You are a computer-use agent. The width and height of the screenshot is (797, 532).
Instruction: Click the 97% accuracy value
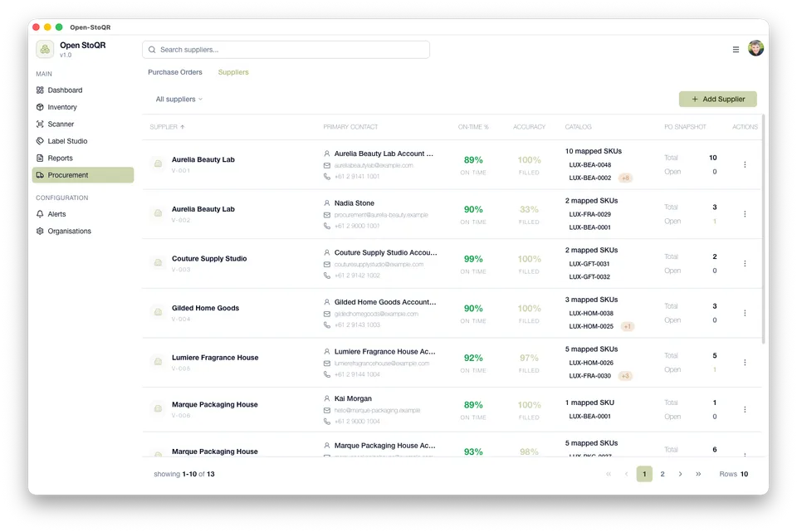tap(529, 359)
